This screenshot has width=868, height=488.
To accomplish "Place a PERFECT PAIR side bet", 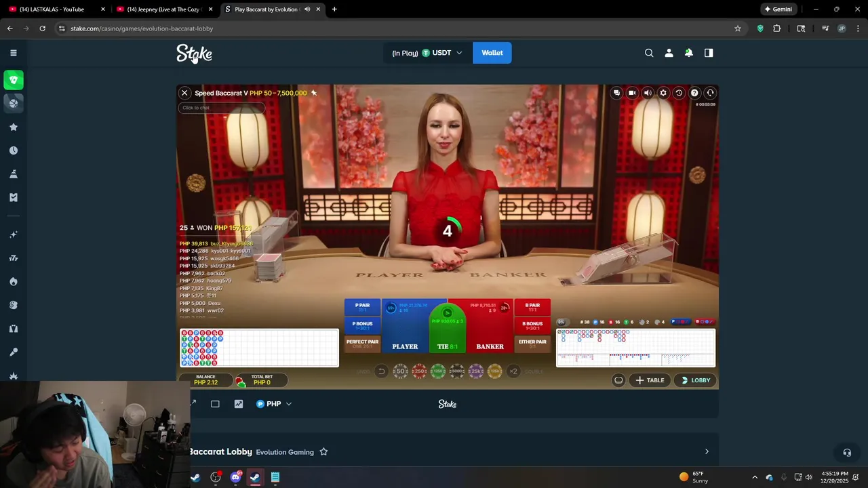I will [x=362, y=344].
